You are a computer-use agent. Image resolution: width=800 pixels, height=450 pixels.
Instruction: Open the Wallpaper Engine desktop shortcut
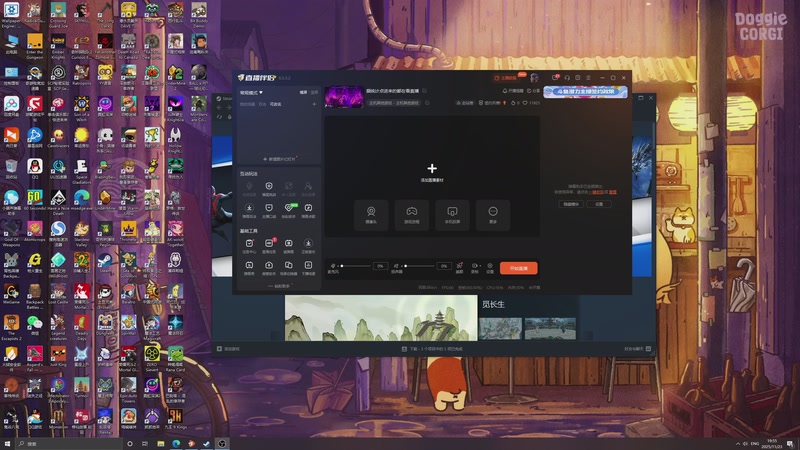[11, 15]
